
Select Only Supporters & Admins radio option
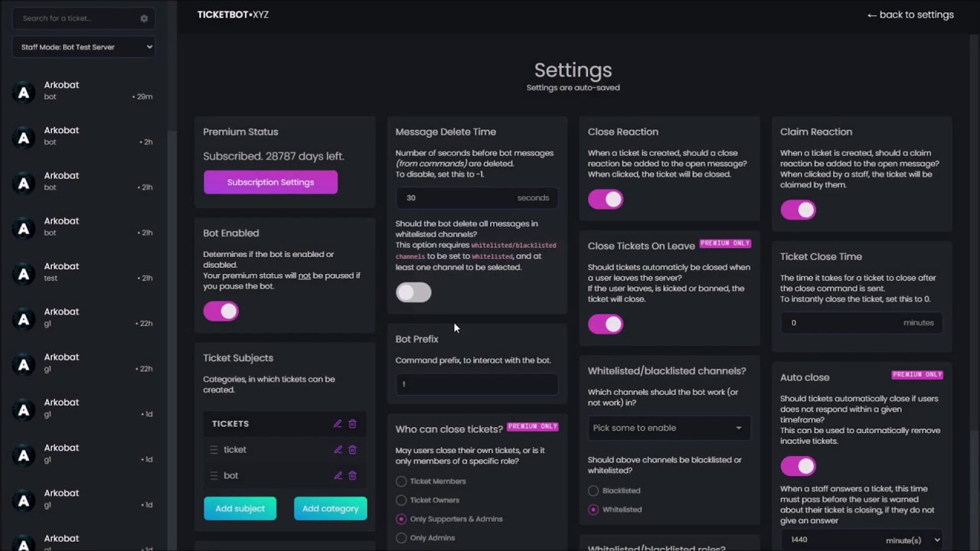tap(401, 519)
